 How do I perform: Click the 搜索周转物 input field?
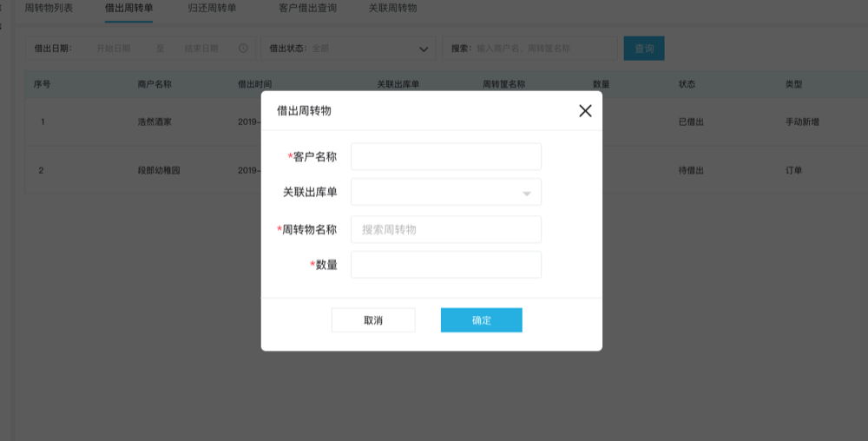(445, 229)
